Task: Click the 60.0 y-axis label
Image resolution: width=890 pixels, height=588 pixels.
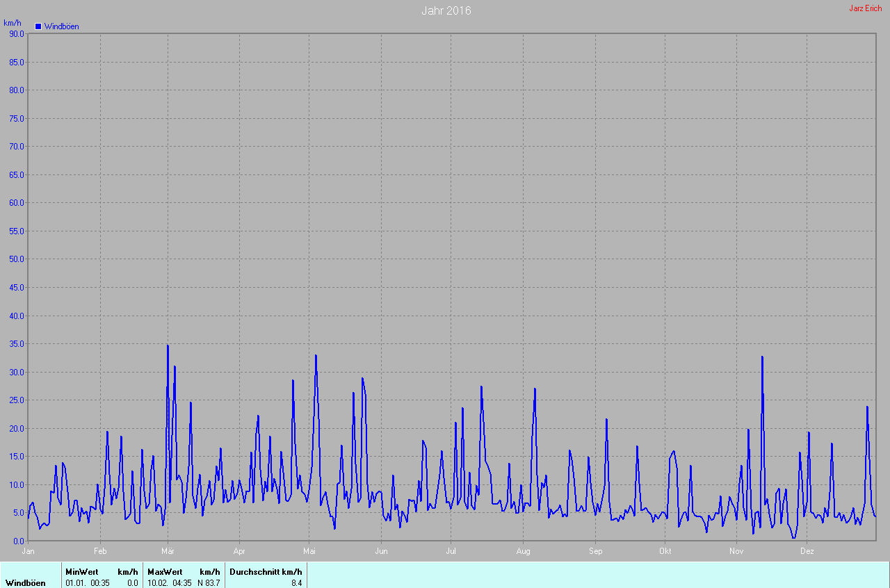Action: point(17,202)
